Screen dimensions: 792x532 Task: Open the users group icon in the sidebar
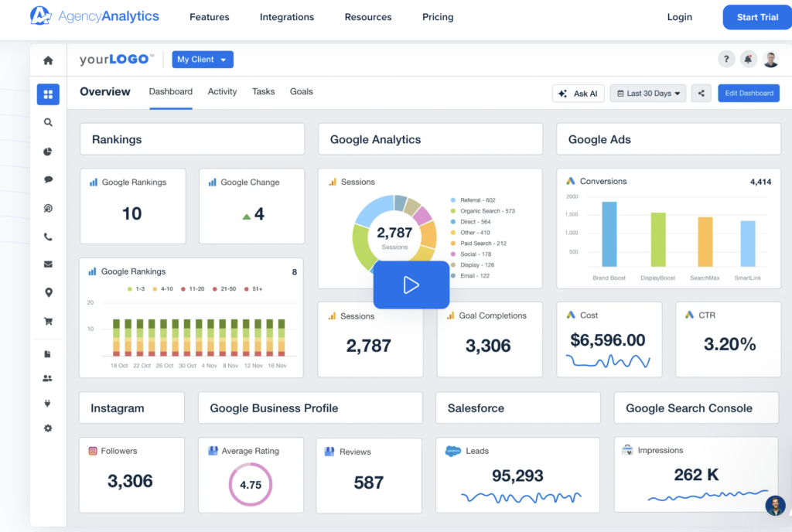tap(47, 379)
